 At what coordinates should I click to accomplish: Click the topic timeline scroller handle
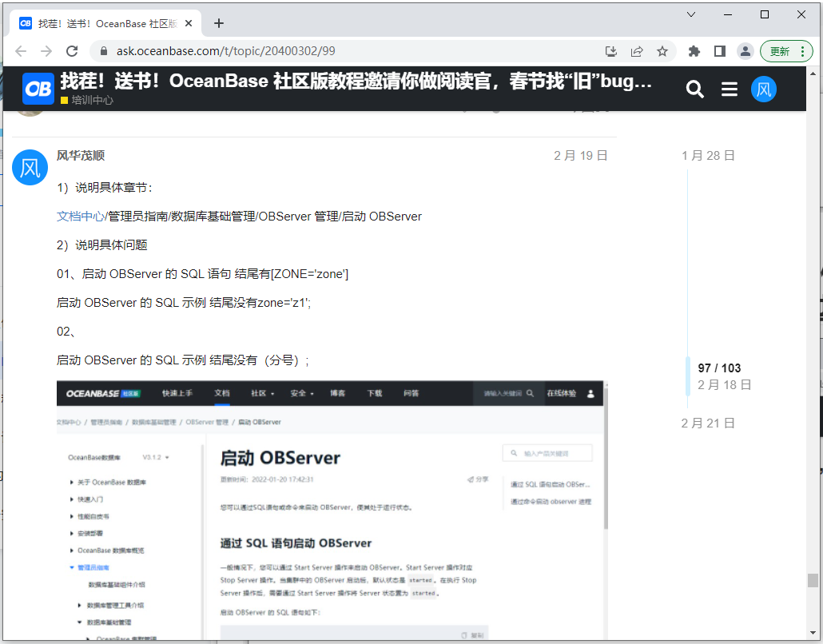(x=688, y=376)
